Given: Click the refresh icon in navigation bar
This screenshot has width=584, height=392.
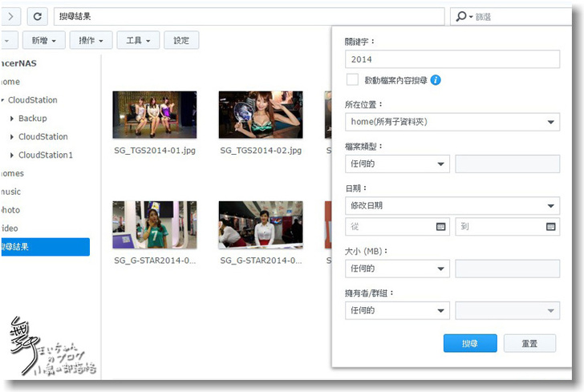Looking at the screenshot, I should pyautogui.click(x=37, y=16).
